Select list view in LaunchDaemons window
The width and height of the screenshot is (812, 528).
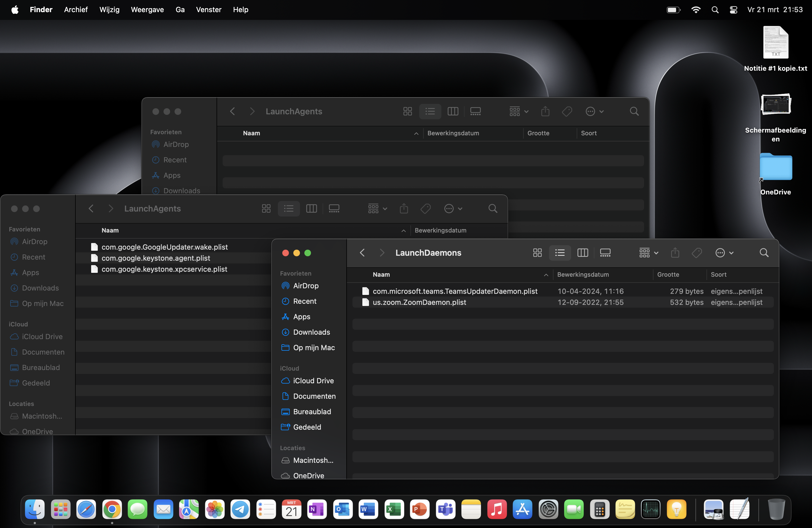(x=560, y=253)
